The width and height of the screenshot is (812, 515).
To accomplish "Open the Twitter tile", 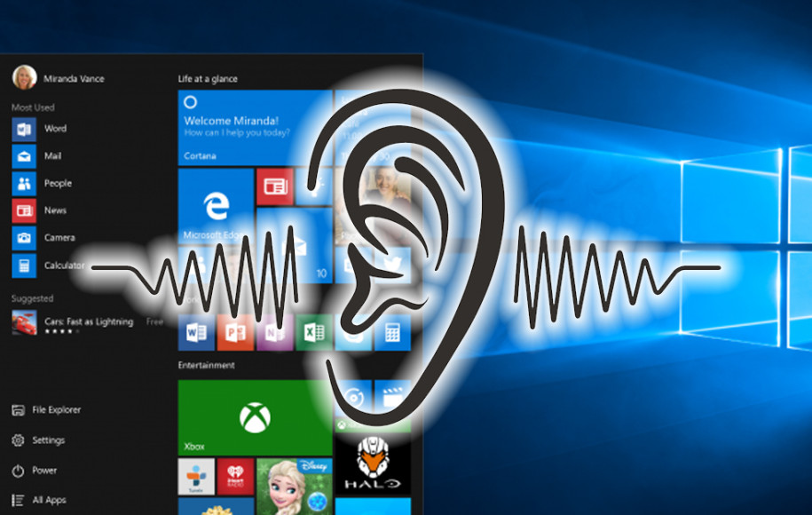I will pyautogui.click(x=392, y=265).
